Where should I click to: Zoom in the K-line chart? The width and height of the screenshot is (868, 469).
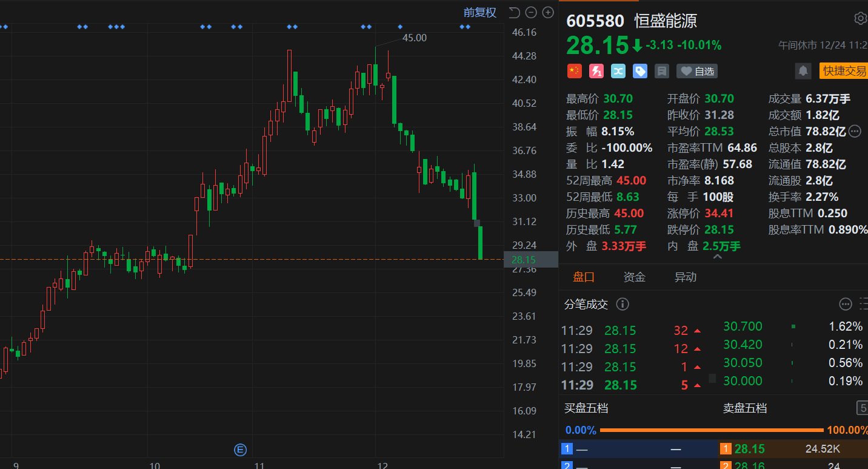coord(548,12)
